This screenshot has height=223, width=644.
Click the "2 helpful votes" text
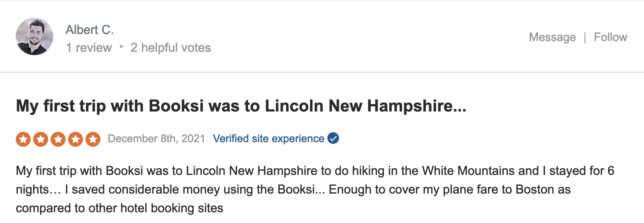(x=171, y=48)
